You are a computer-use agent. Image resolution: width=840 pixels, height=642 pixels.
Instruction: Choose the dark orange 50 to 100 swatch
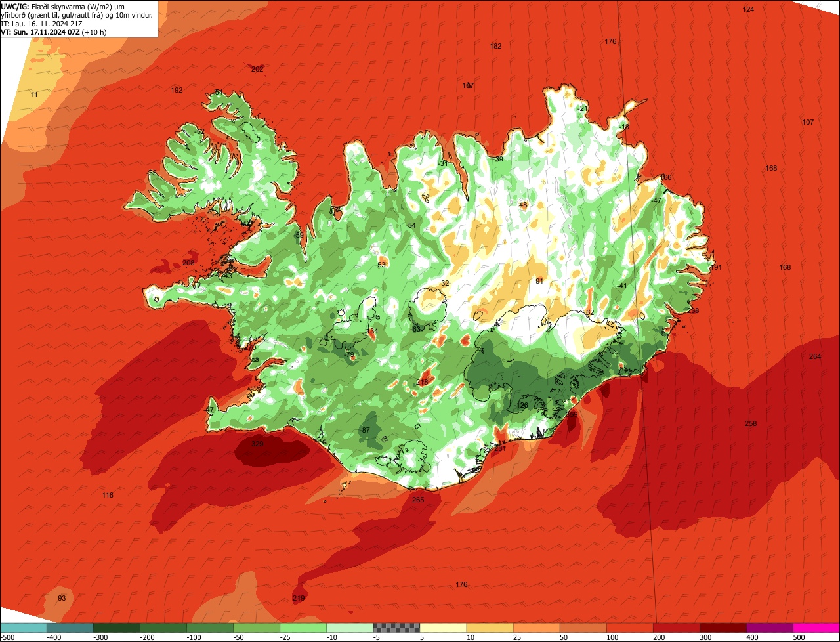[x=583, y=628]
